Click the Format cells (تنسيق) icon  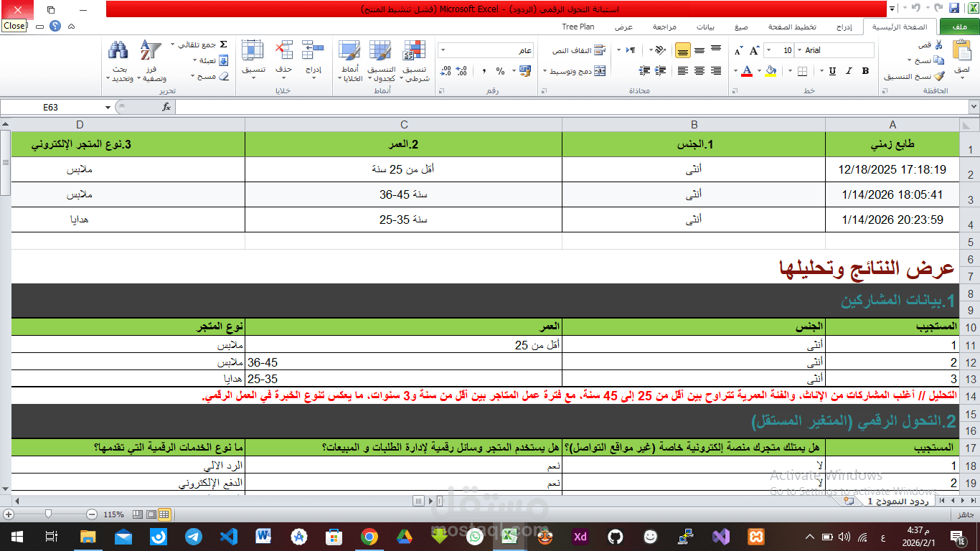(253, 50)
